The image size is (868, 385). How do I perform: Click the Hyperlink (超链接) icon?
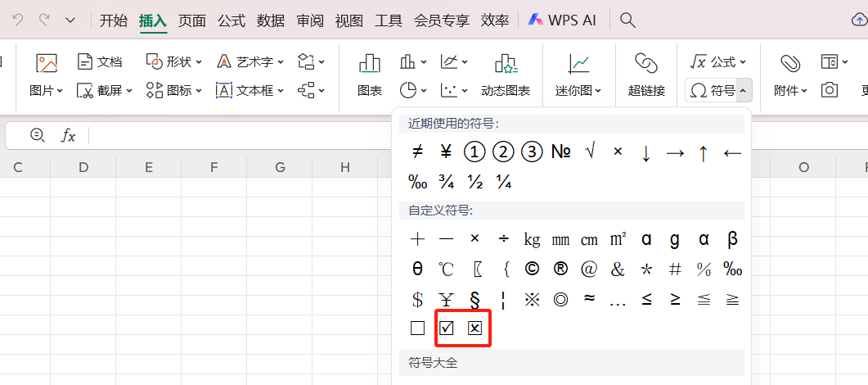point(646,63)
